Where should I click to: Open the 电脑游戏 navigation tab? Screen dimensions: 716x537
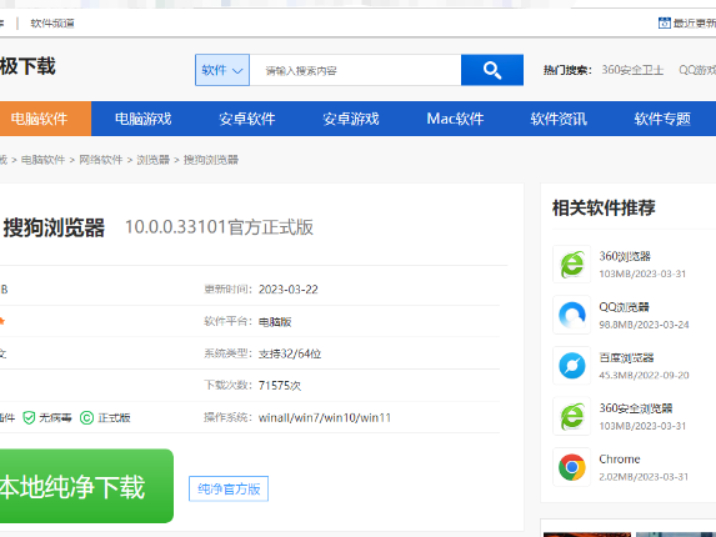pyautogui.click(x=143, y=119)
